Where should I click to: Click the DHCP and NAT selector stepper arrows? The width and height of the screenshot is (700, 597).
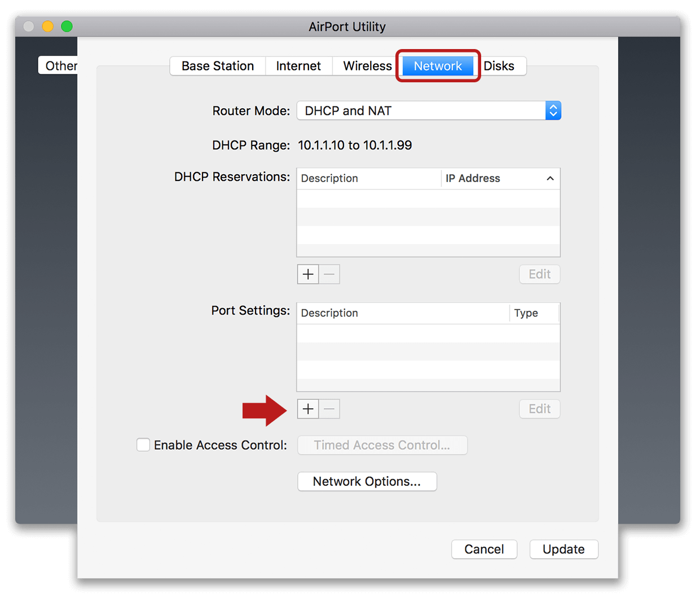click(x=553, y=110)
